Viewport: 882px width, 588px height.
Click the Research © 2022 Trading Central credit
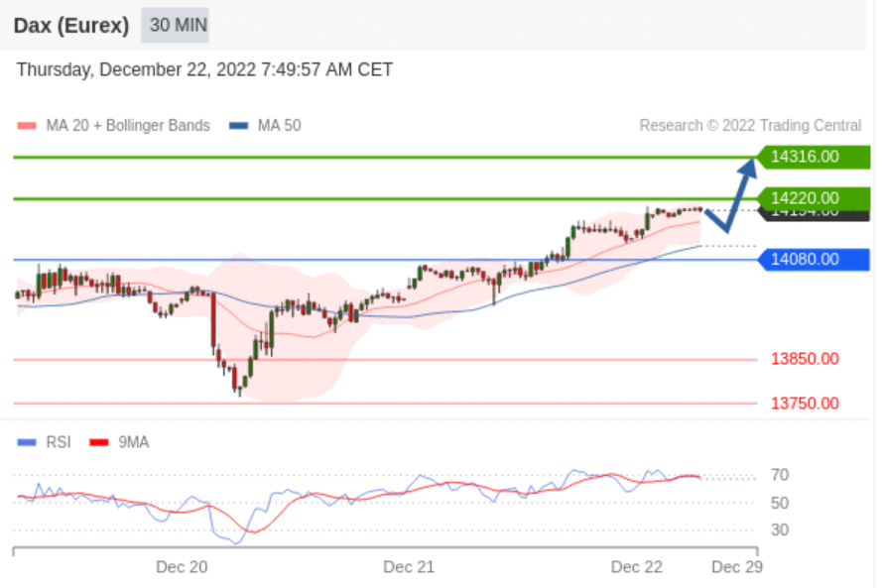pyautogui.click(x=750, y=125)
